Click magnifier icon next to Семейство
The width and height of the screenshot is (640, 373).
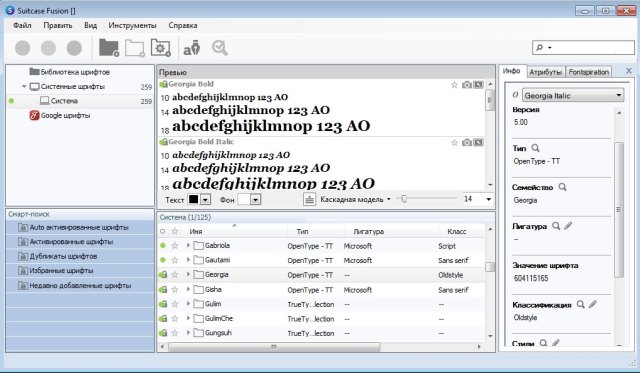[562, 187]
